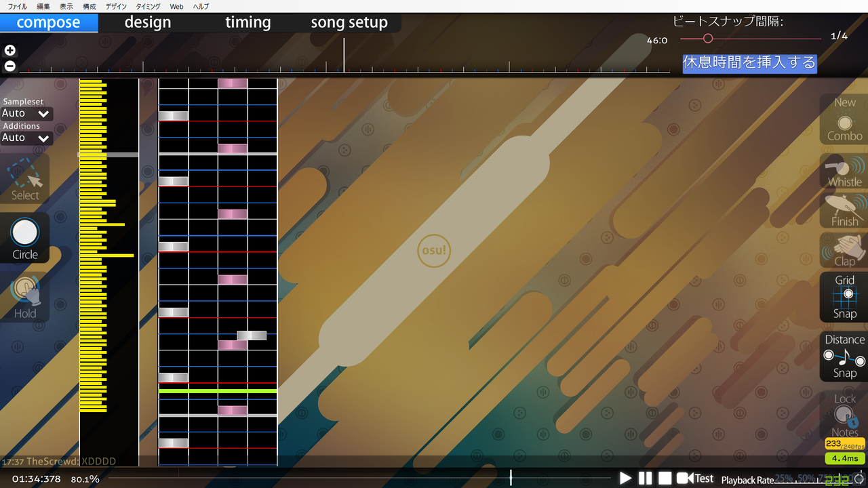Choose the Hold note tool

(25, 298)
